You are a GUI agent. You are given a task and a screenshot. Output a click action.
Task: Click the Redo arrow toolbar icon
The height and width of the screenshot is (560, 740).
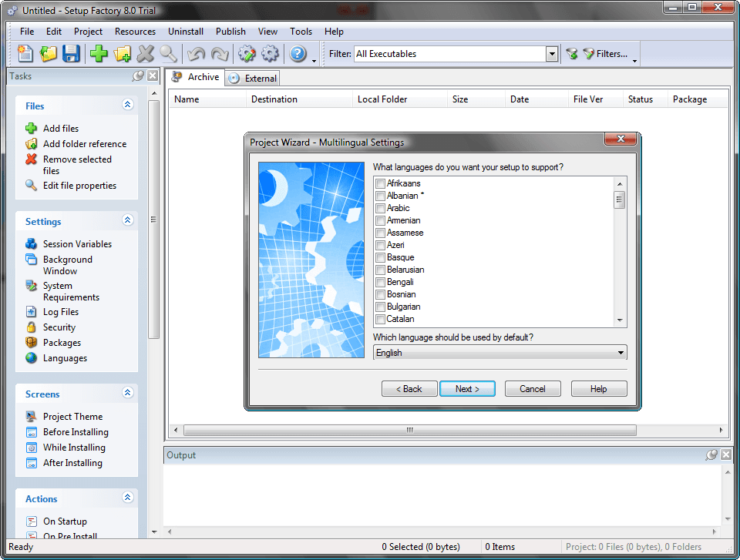pyautogui.click(x=220, y=54)
